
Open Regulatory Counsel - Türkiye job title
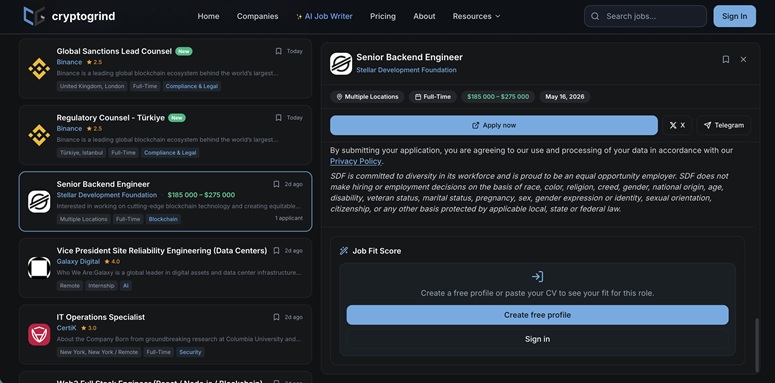(111, 118)
